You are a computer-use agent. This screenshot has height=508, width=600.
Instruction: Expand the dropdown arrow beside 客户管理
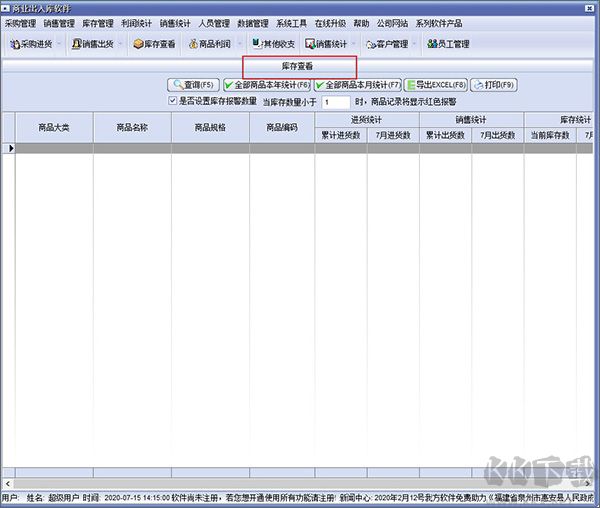tap(415, 44)
